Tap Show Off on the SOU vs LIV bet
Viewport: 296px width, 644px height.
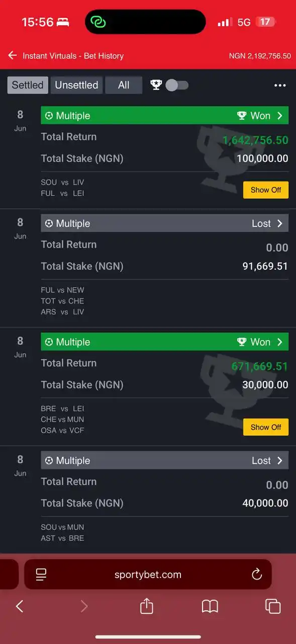pos(266,190)
